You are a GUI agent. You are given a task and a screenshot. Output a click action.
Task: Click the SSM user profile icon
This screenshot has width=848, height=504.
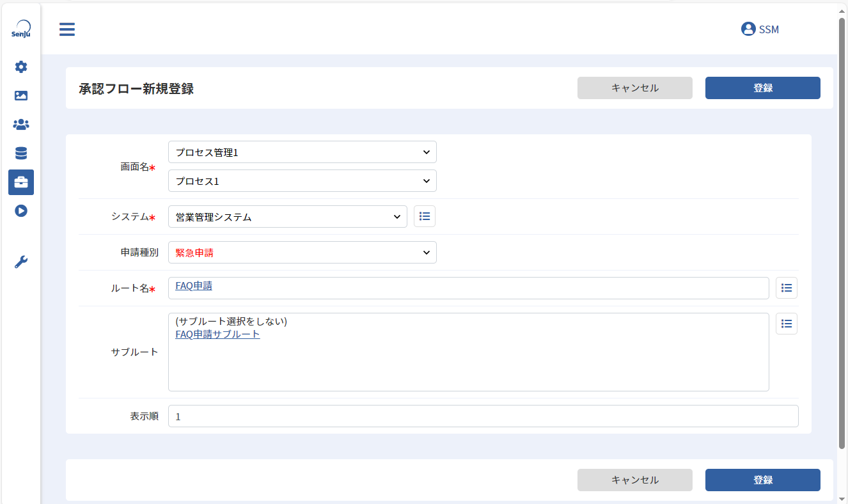[748, 29]
